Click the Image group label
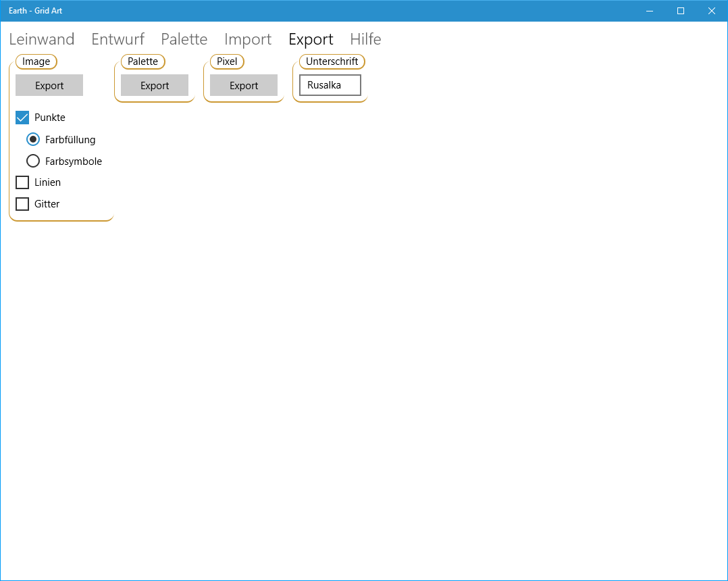The image size is (728, 581). point(36,61)
